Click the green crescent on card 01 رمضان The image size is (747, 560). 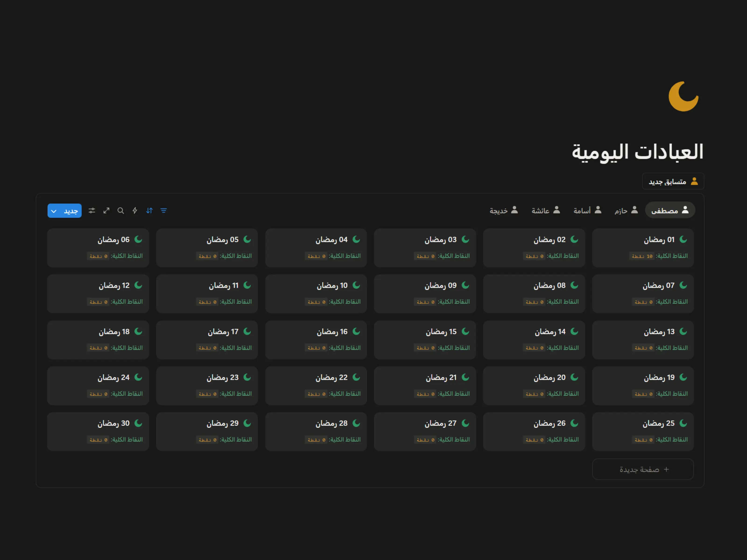coord(683,239)
